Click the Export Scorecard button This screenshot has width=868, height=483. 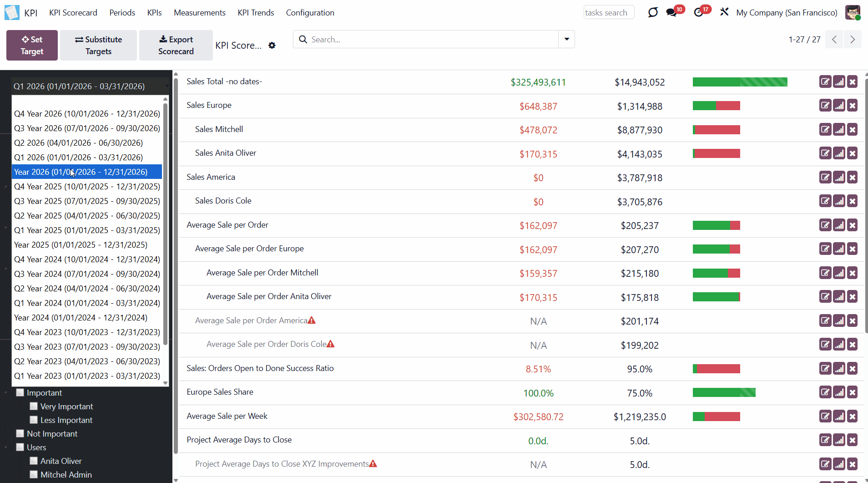176,46
